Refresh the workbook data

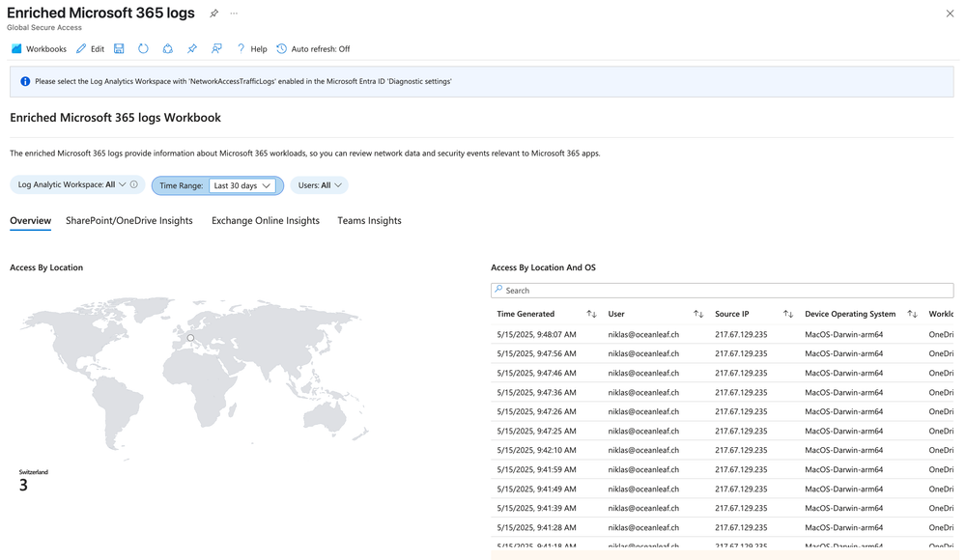(x=142, y=48)
